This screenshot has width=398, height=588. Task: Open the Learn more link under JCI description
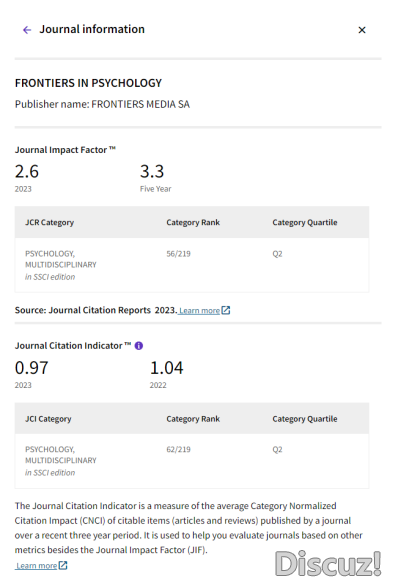[x=36, y=566]
